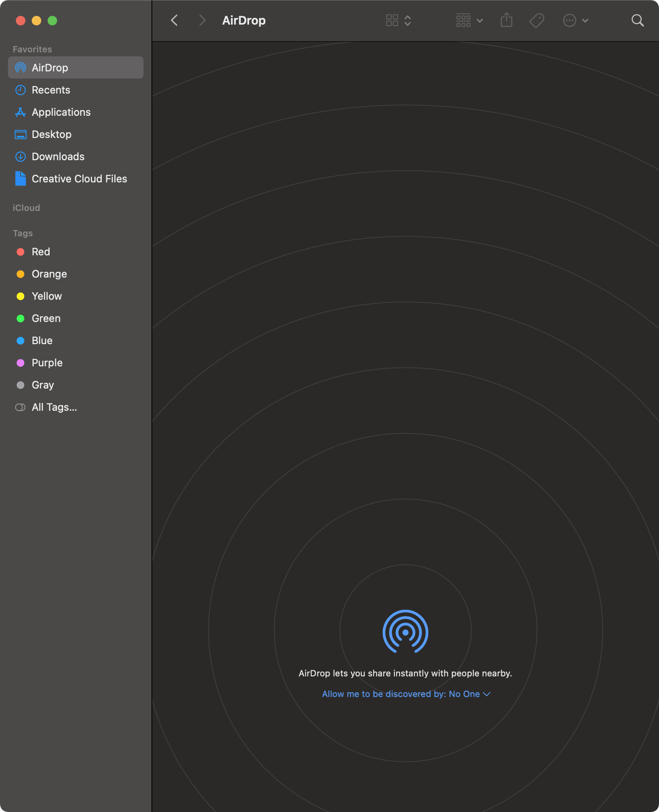Image resolution: width=659 pixels, height=812 pixels.
Task: Close the Finder window with red button
Action: tap(21, 20)
